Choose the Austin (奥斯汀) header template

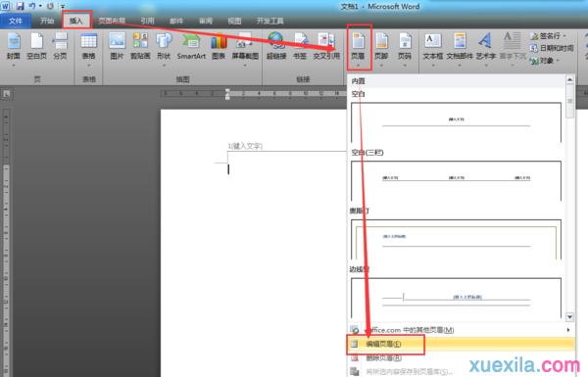(x=456, y=239)
